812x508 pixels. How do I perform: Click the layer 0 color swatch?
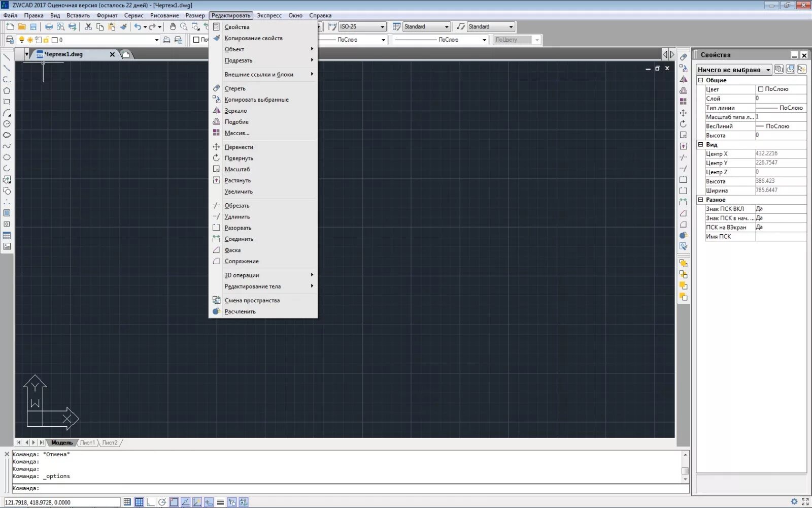tap(55, 40)
